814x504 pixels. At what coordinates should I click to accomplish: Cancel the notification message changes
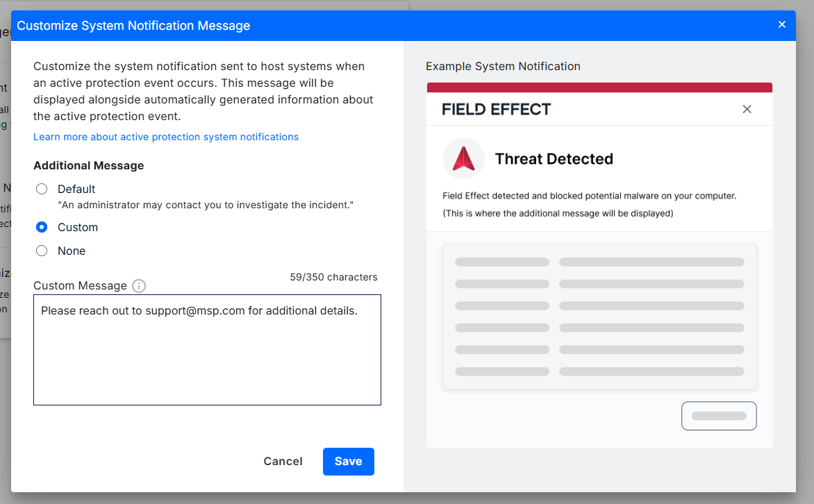pyautogui.click(x=283, y=462)
